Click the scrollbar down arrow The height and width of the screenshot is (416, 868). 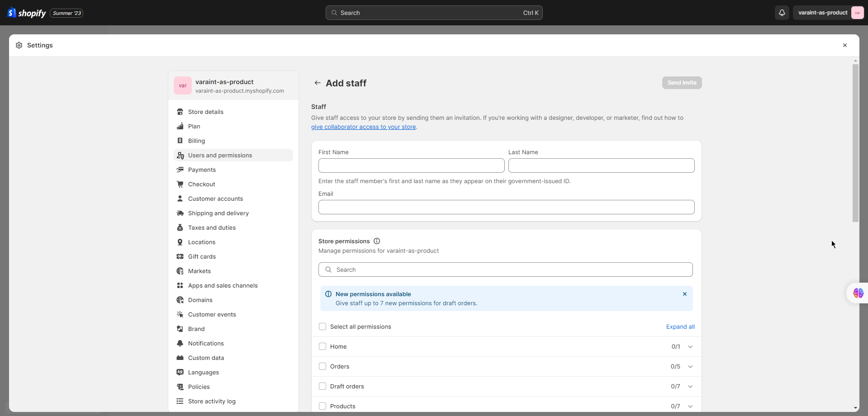point(855,408)
